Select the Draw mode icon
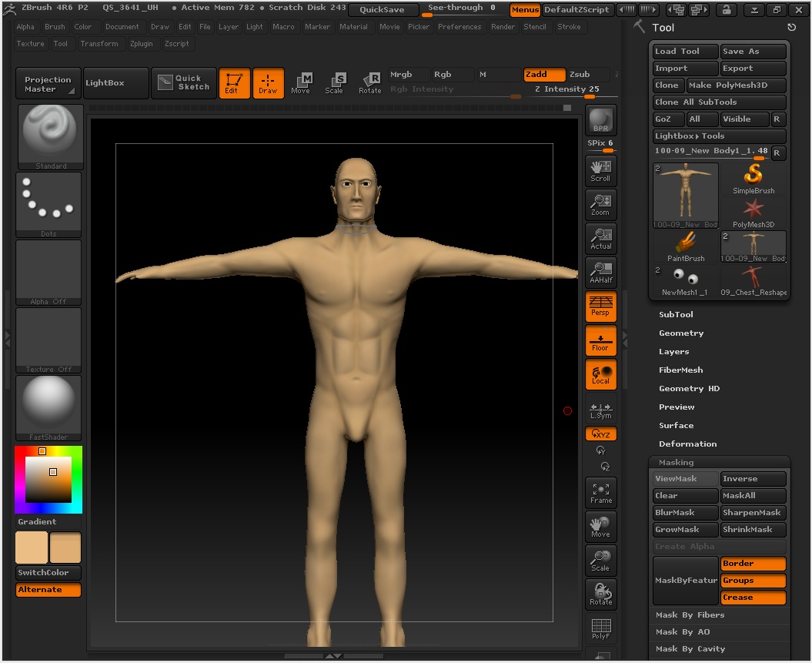This screenshot has width=812, height=663. click(269, 83)
